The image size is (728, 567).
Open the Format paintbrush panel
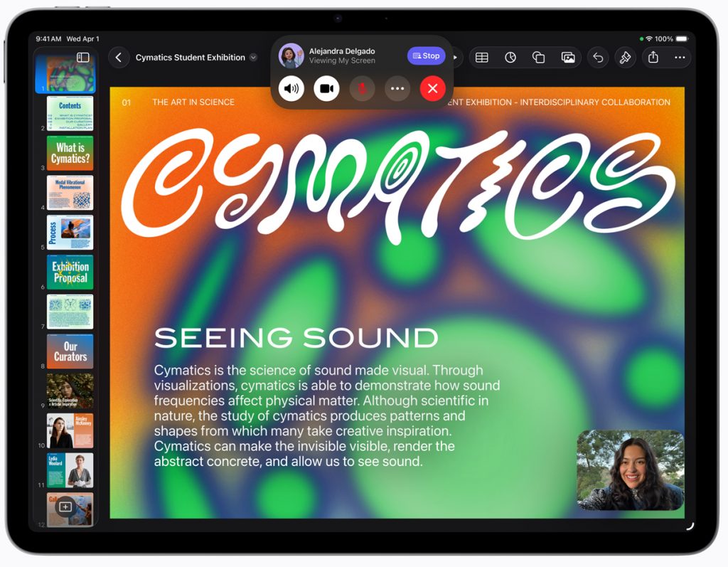coord(625,58)
